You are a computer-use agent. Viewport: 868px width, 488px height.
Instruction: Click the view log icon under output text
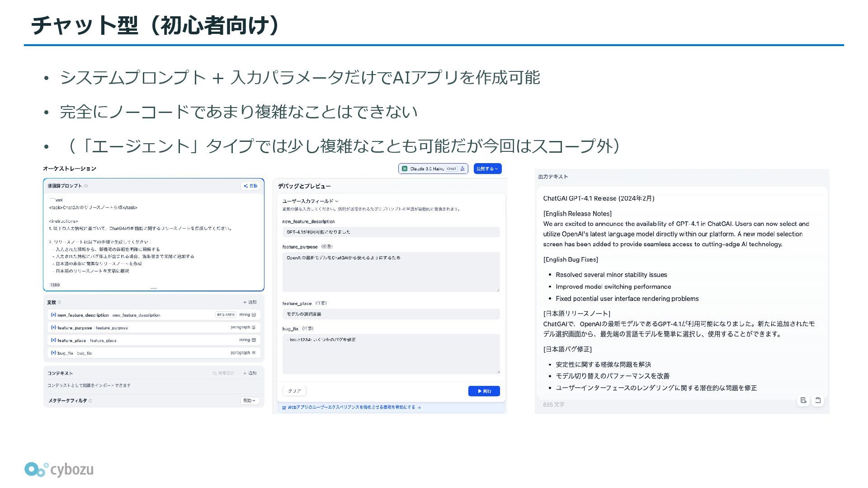coord(803,400)
